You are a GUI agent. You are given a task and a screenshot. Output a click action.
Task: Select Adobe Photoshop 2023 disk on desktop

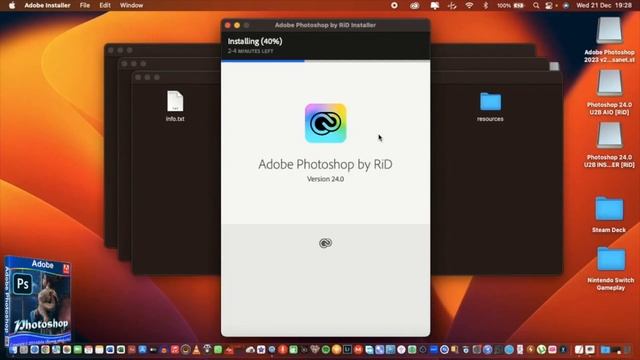609,31
